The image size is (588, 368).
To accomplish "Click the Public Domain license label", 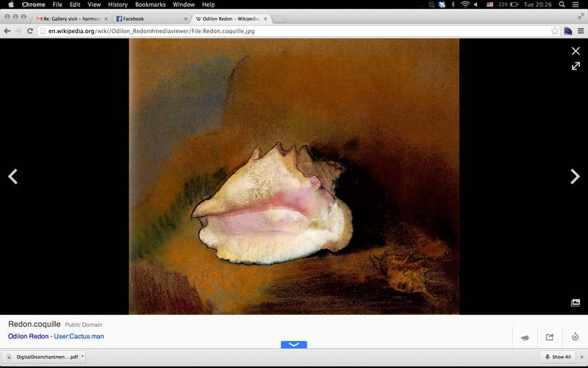I will (x=83, y=325).
